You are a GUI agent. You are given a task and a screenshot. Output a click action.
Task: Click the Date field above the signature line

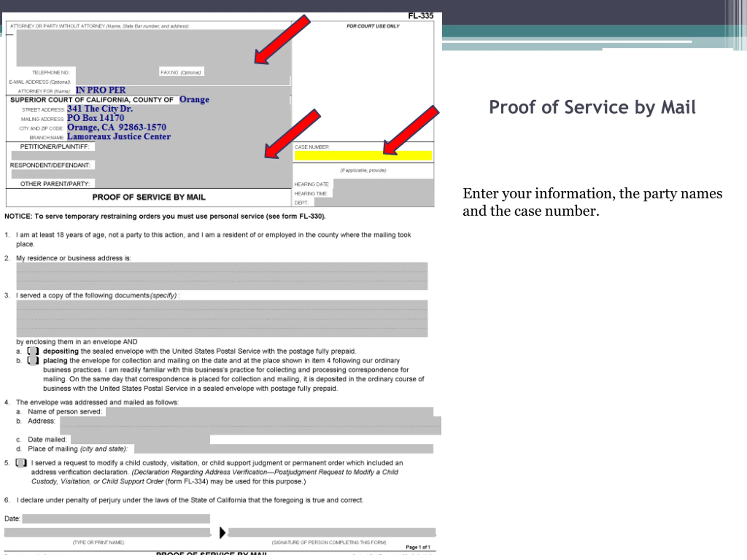coord(116,519)
